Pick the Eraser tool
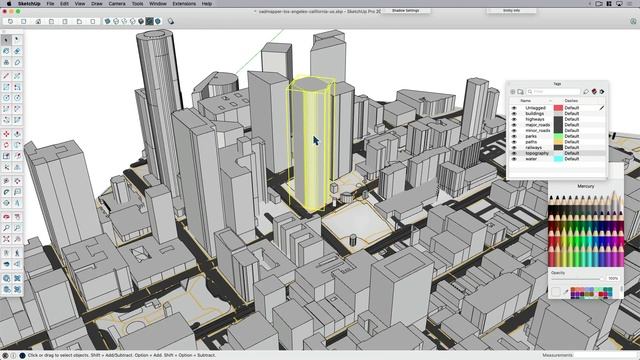 point(17,51)
